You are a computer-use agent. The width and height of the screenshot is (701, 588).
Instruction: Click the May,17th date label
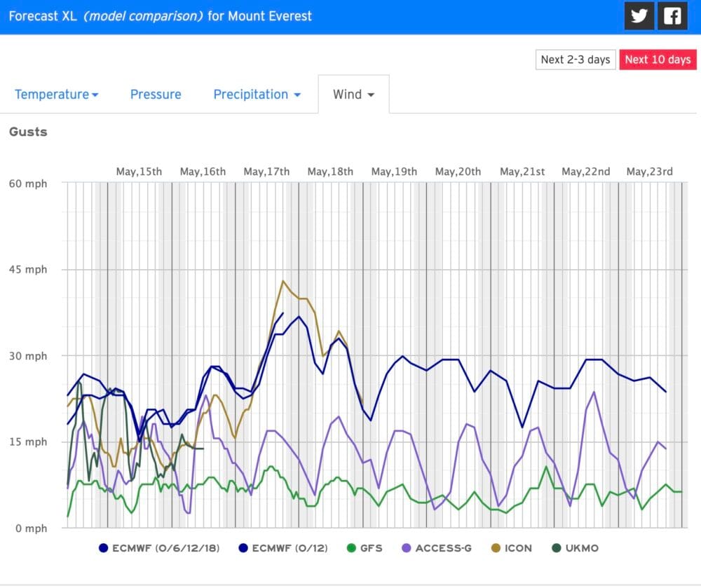[266, 172]
